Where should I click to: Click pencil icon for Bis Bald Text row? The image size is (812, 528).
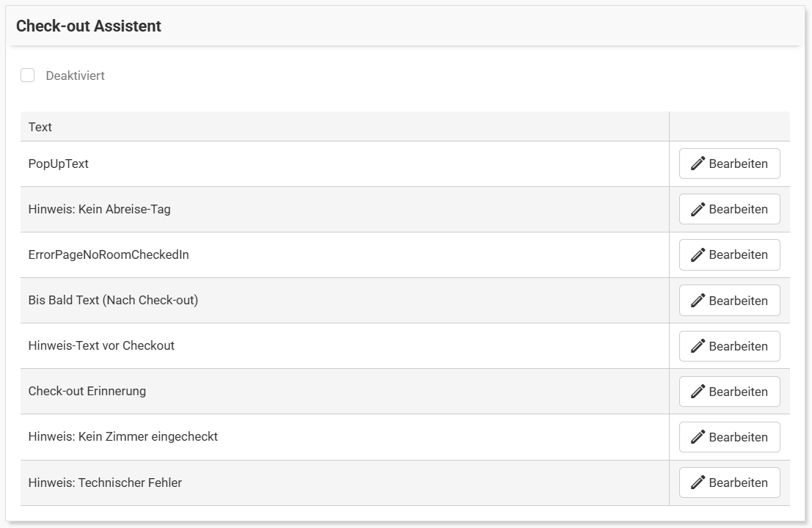698,301
